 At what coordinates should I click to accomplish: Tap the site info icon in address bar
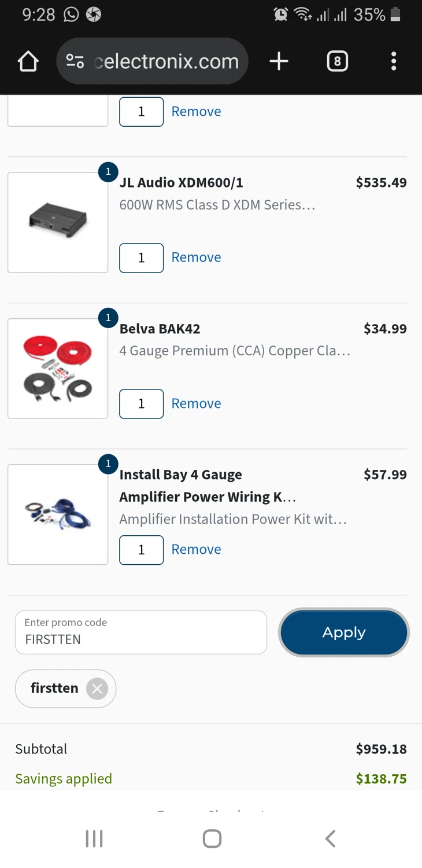pyautogui.click(x=75, y=61)
